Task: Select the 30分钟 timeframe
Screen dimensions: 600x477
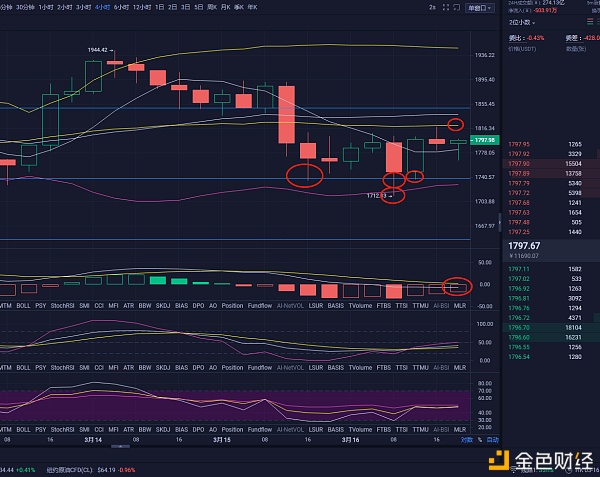Action: tap(25, 7)
